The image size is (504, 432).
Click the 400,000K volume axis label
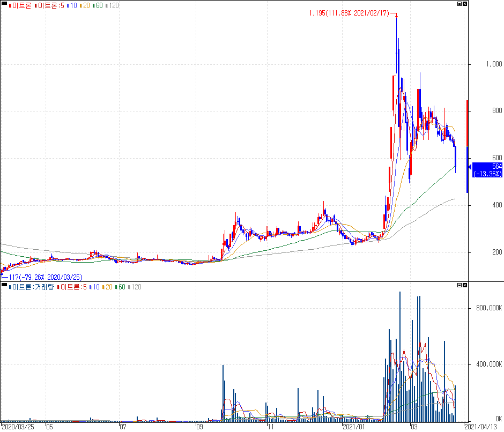(489, 364)
